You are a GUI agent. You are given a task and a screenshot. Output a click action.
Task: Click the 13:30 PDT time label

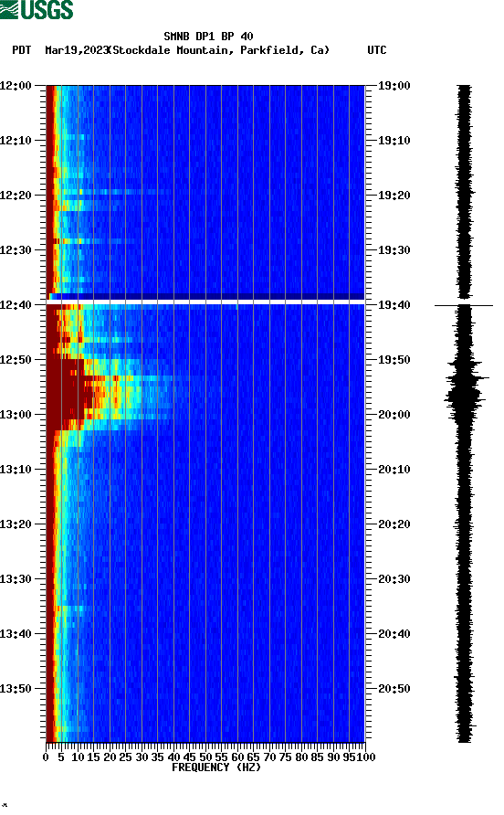click(16, 579)
